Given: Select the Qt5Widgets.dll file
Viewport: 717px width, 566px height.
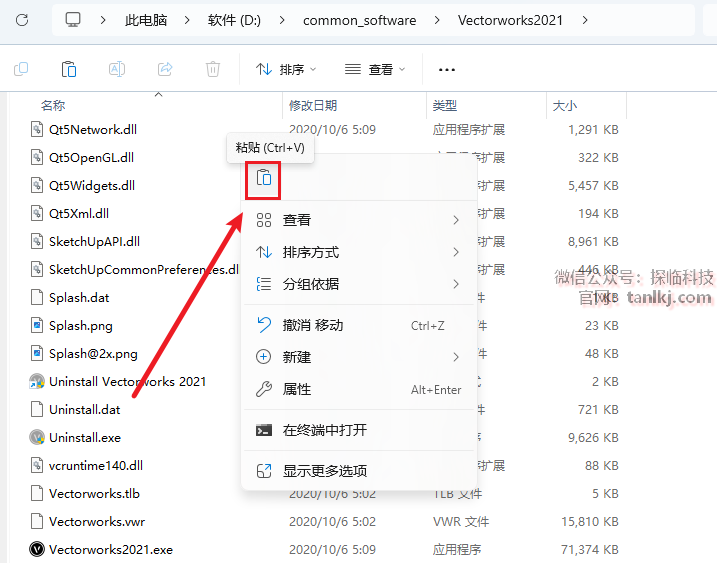Looking at the screenshot, I should click(92, 186).
